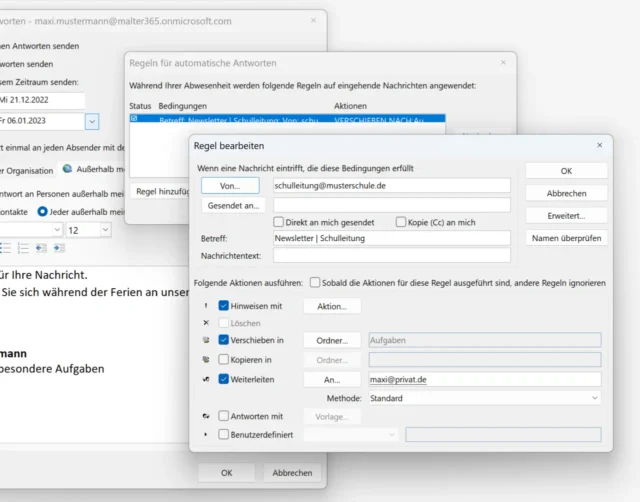Screen dimensions: 640x502
Task: Click the Namen überprüfen button
Action: (x=566, y=238)
